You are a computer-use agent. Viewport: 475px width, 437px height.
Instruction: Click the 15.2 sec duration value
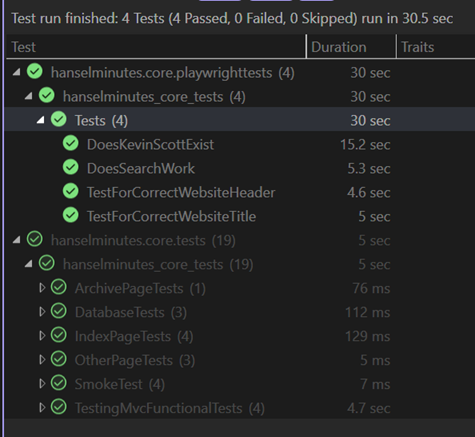(365, 145)
